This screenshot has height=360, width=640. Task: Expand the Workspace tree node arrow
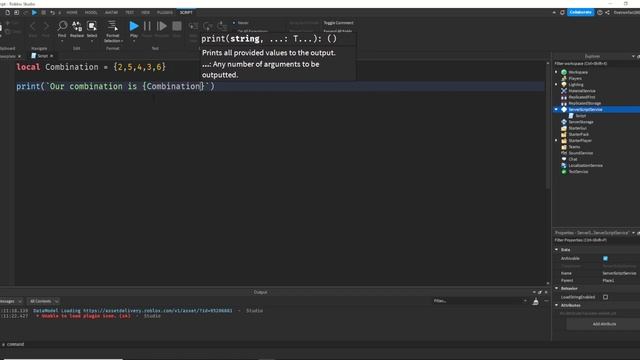coord(556,72)
